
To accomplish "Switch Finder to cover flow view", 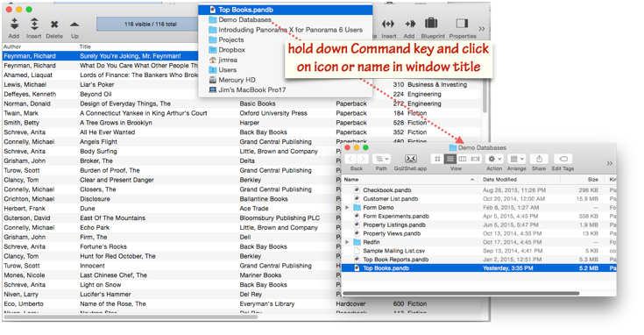I will 475,159.
